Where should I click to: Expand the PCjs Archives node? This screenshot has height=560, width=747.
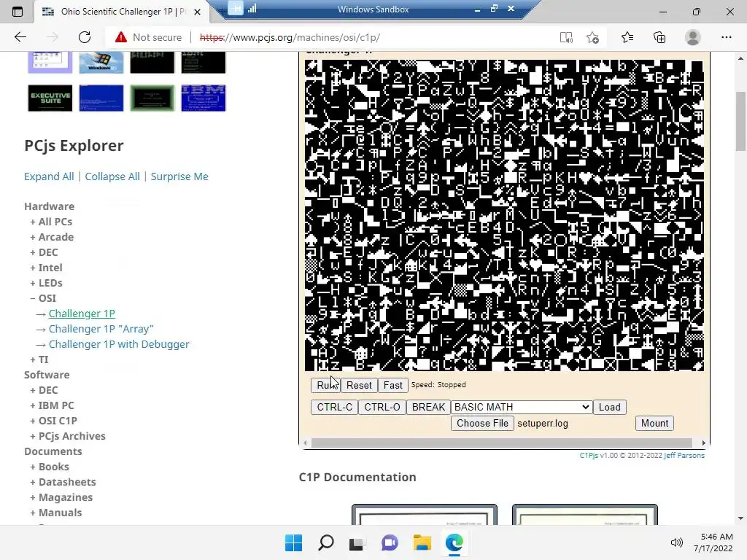pos(68,436)
